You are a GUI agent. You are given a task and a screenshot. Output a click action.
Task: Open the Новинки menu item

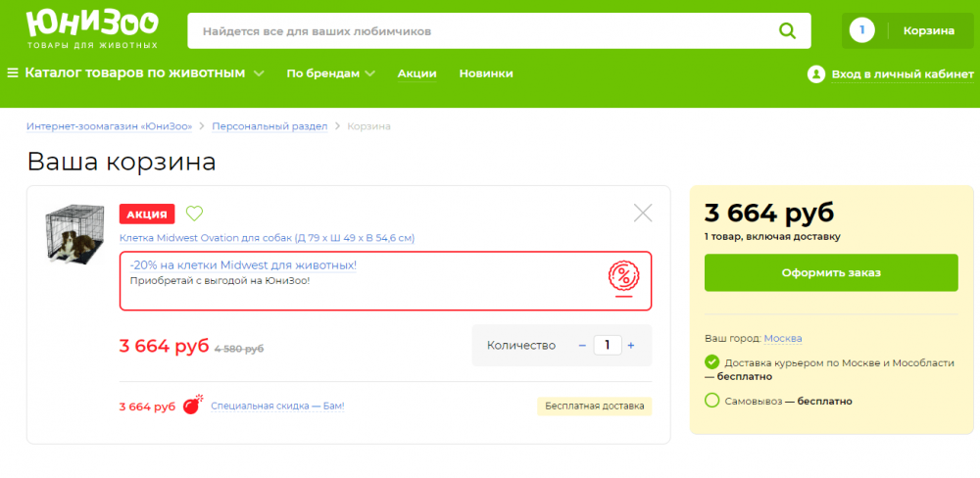(485, 73)
